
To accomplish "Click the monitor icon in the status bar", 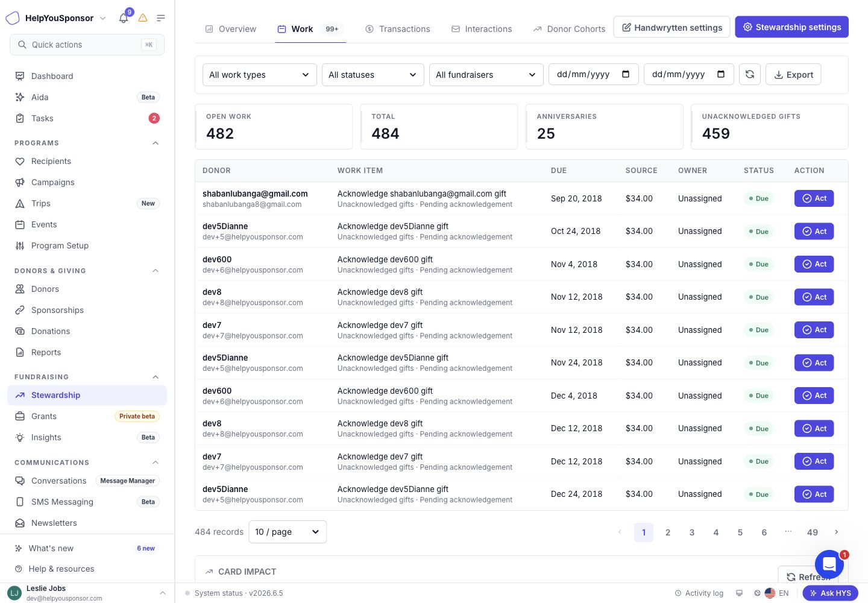I will point(739,593).
